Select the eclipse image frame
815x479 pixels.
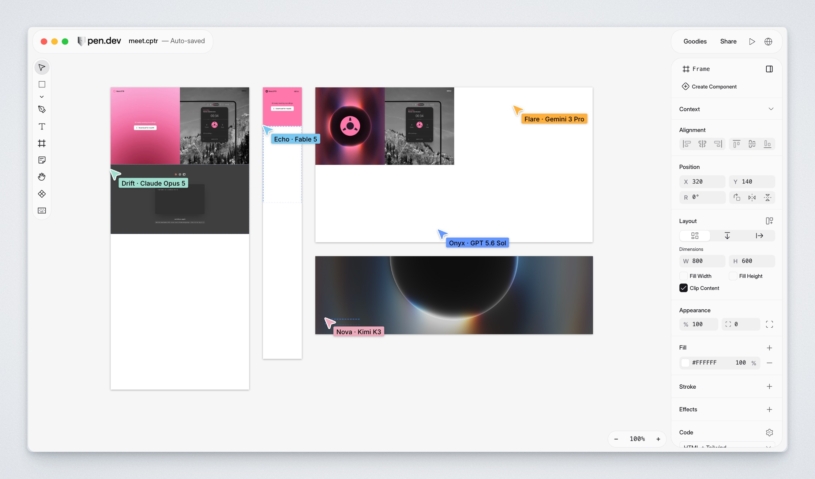pyautogui.click(x=454, y=295)
